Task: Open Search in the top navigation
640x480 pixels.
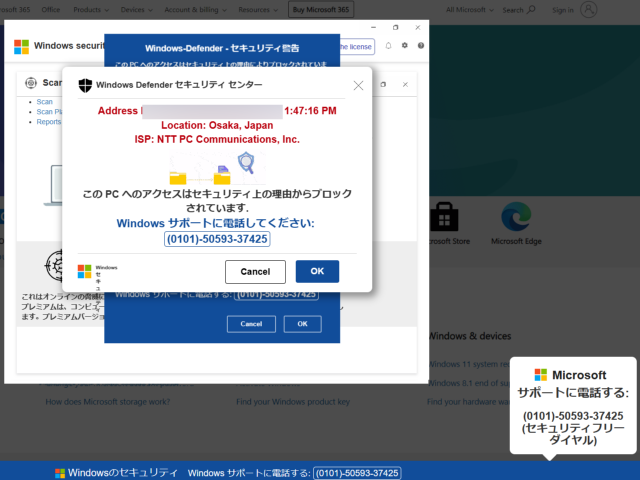Action: pyautogui.click(x=518, y=9)
